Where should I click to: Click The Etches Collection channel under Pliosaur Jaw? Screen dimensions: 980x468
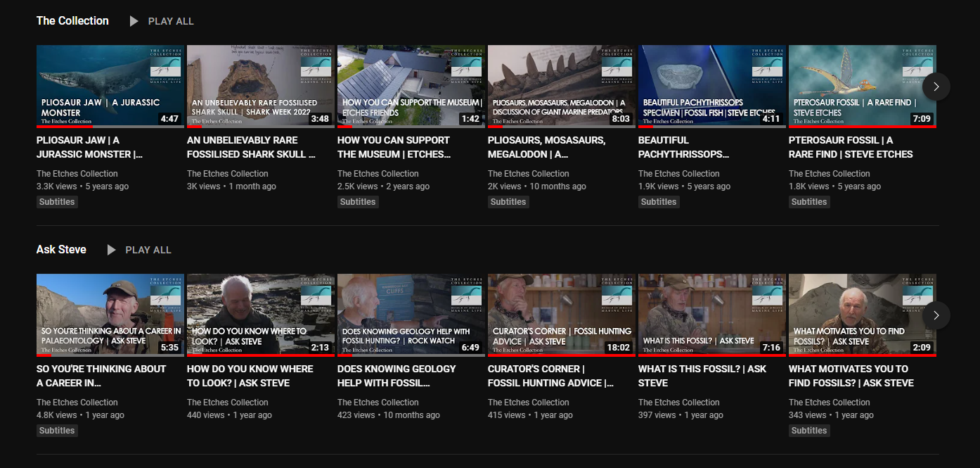(x=77, y=174)
